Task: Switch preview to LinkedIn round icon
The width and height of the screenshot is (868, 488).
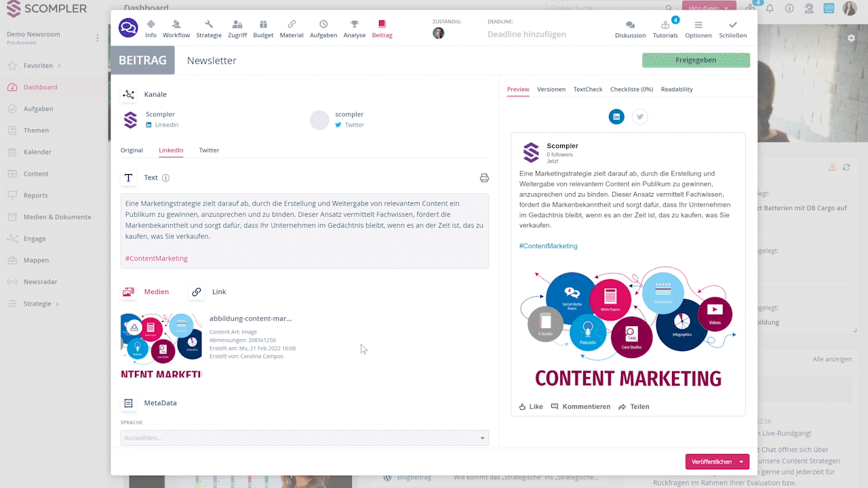Action: click(x=616, y=117)
